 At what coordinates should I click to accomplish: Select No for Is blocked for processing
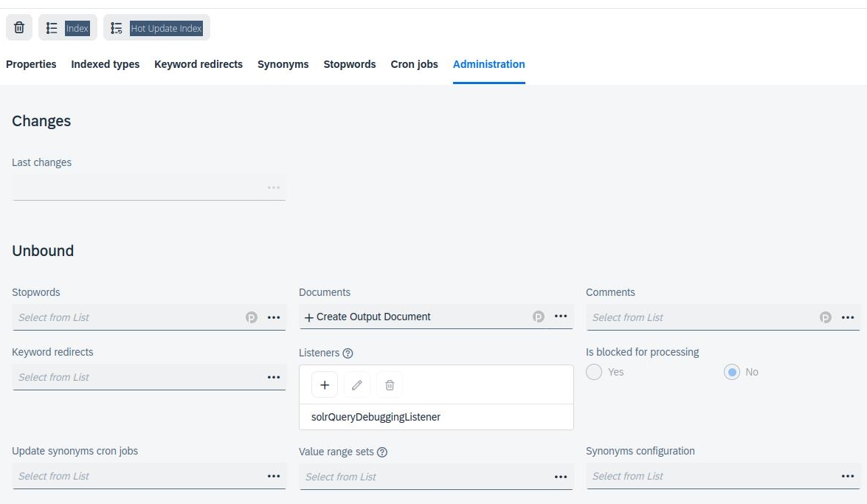pyautogui.click(x=732, y=372)
